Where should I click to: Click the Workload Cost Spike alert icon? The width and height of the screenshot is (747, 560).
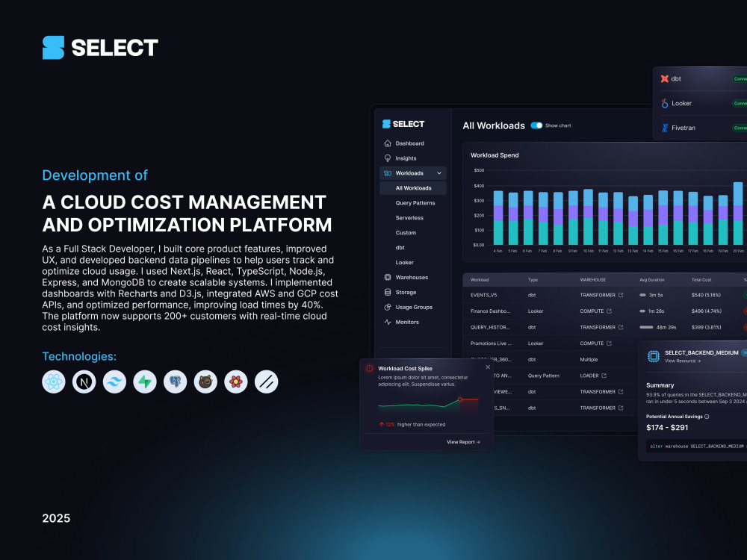369,369
